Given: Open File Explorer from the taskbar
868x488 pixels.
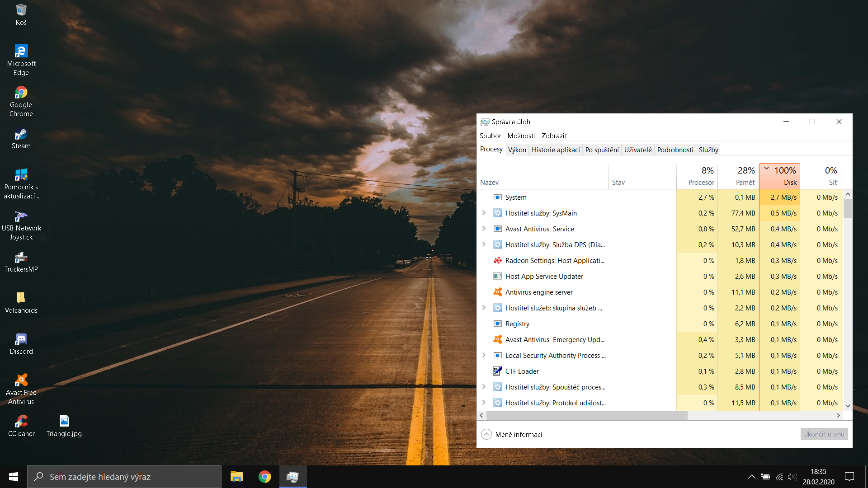Looking at the screenshot, I should click(236, 477).
